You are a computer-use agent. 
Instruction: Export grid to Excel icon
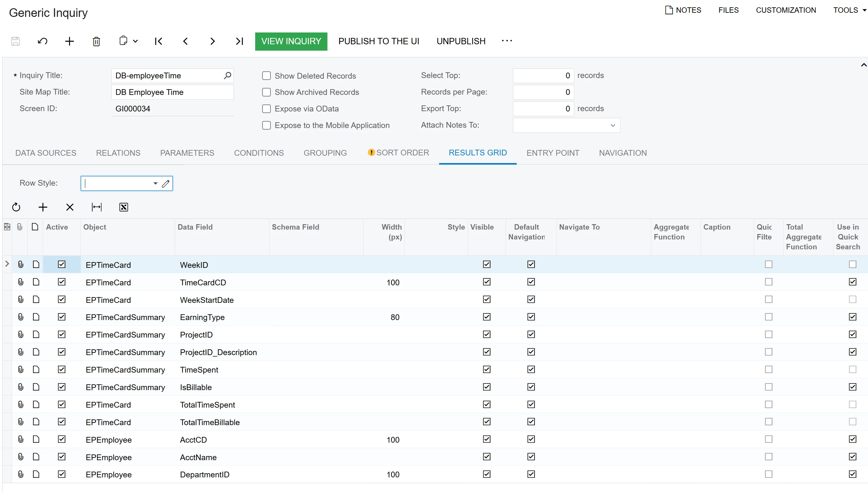coord(123,207)
